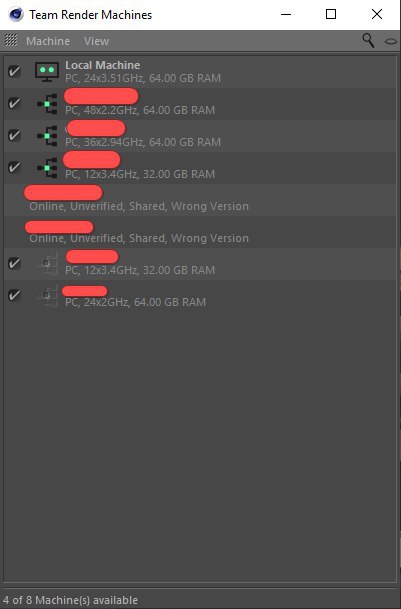The image size is (401, 609).
Task: Uncheck the Local Machine checkbox
Action: [14, 71]
